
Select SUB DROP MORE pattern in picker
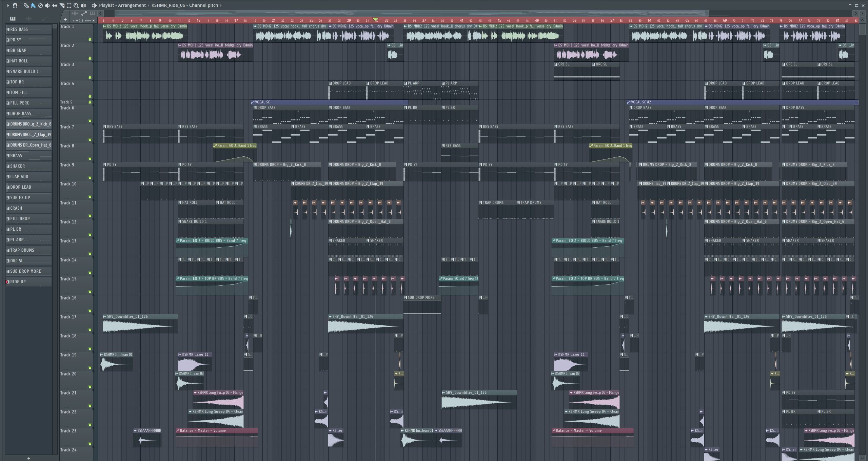tap(29, 271)
